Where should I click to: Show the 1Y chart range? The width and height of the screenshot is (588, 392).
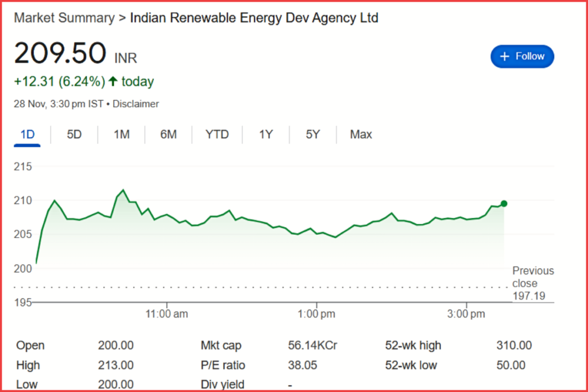click(266, 134)
